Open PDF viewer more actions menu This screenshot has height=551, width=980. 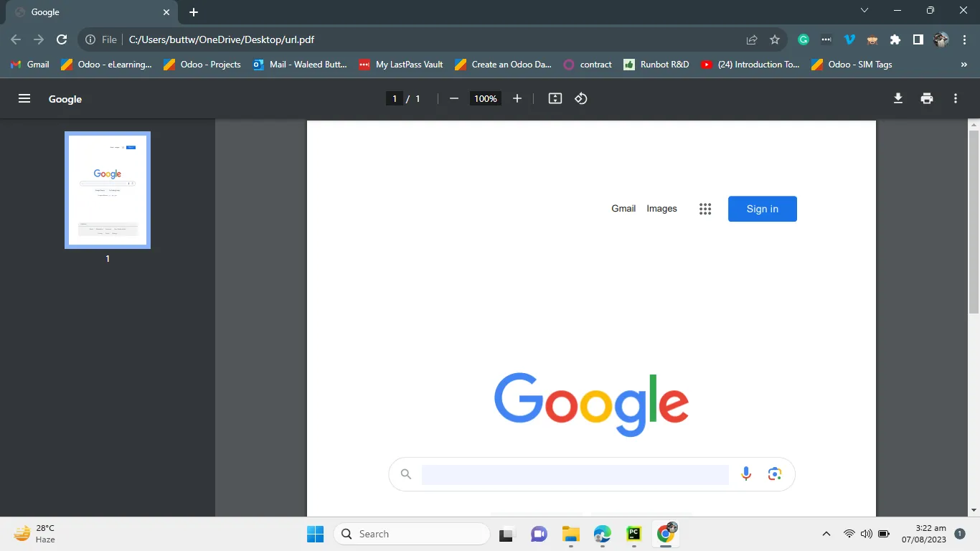[956, 99]
